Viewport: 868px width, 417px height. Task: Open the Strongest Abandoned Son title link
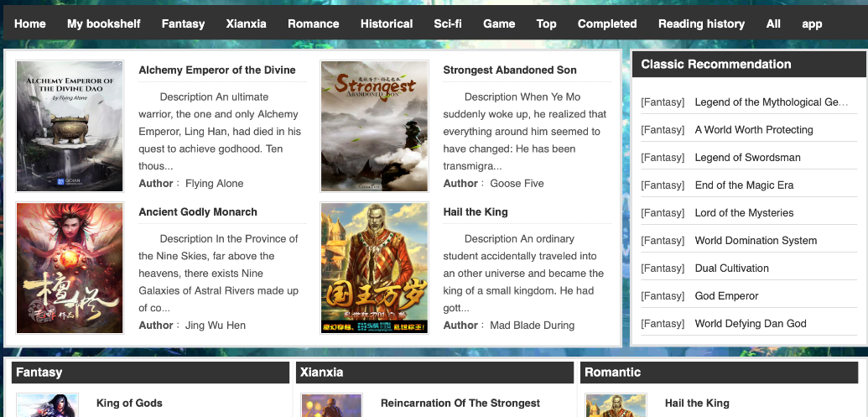pos(510,70)
